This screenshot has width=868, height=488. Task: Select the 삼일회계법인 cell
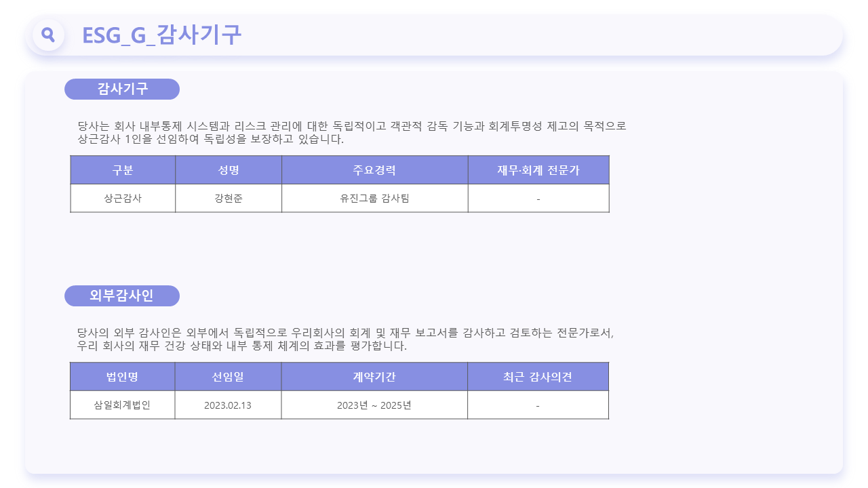pyautogui.click(x=123, y=405)
